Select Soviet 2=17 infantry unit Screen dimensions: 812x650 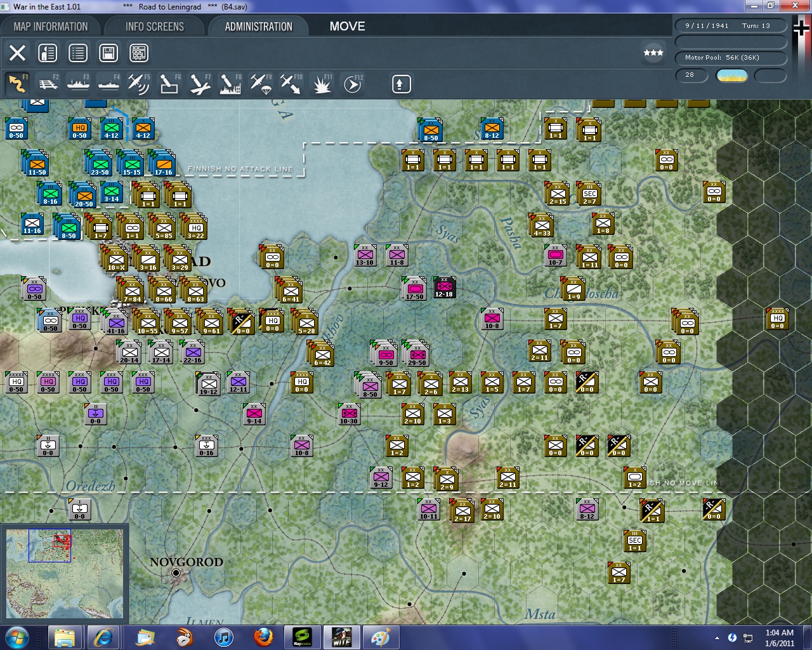point(462,512)
